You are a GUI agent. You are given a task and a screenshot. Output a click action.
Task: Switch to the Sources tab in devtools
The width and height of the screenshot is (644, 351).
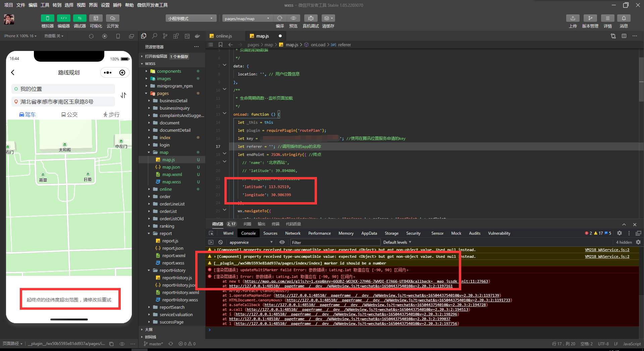[x=270, y=233]
